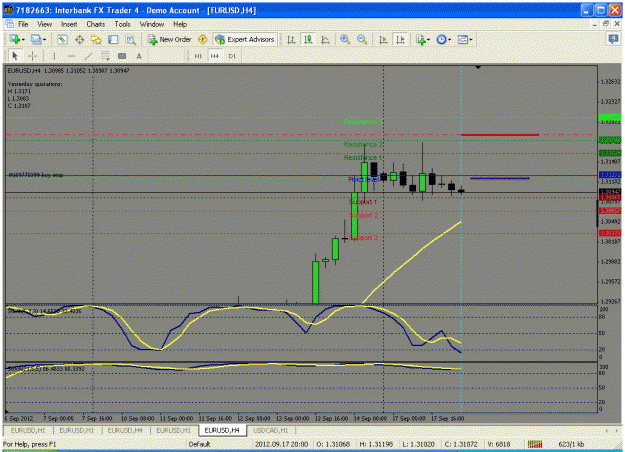Viewport: 625px width, 452px height.
Task: Click the connection status bars icon
Action: (x=535, y=444)
